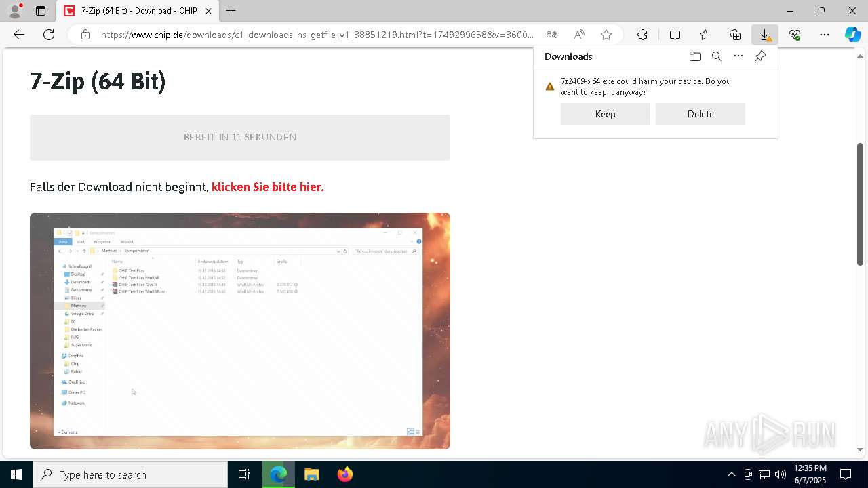
Task: View site information lock icon
Action: 85,35
